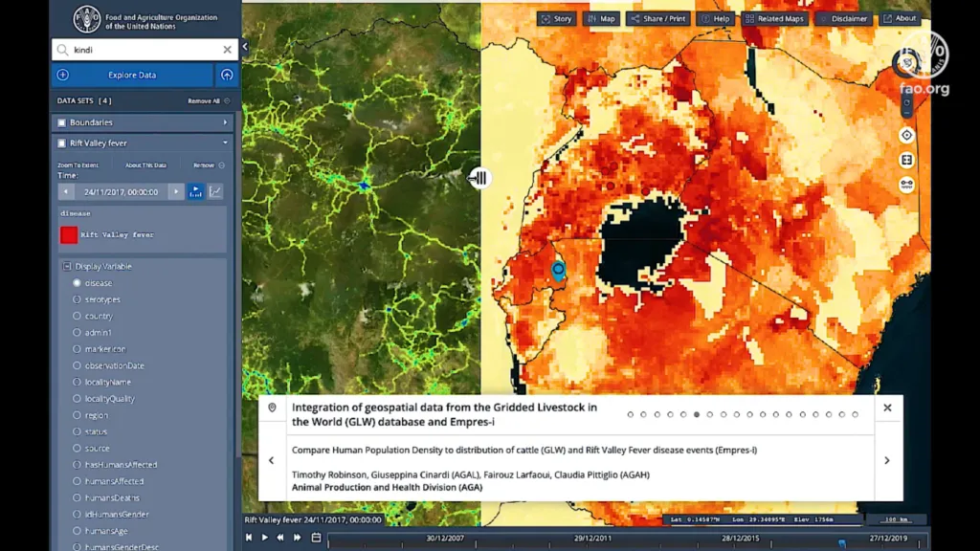
Task: Click the search field containing 'kindi'
Action: click(145, 50)
